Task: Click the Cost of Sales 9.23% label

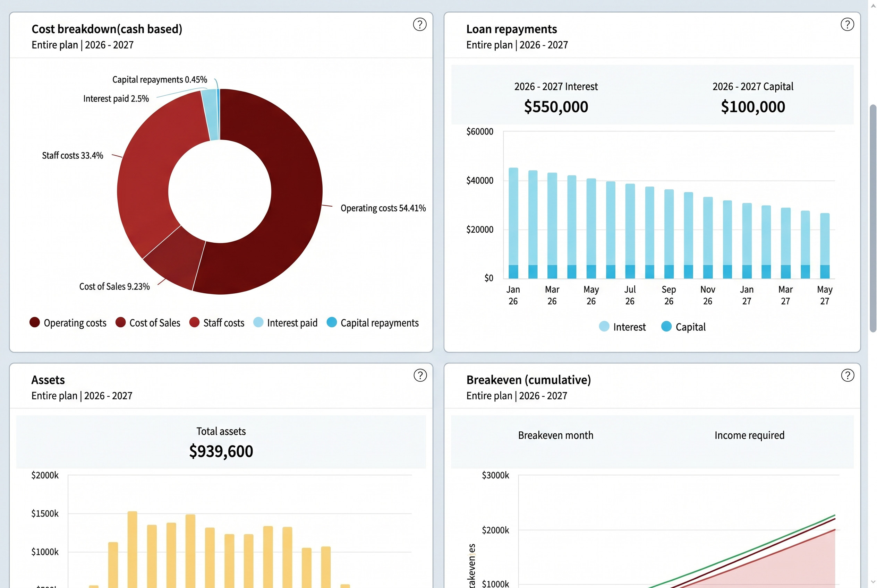Action: click(114, 286)
